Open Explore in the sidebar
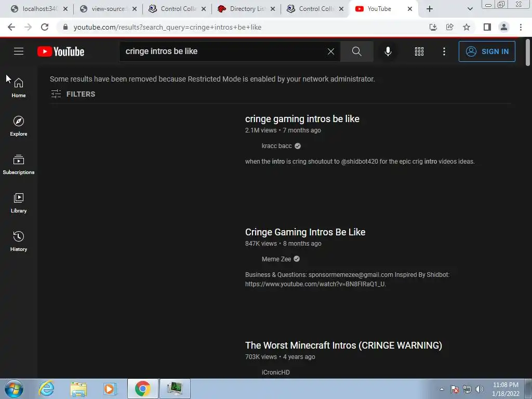 pyautogui.click(x=19, y=126)
